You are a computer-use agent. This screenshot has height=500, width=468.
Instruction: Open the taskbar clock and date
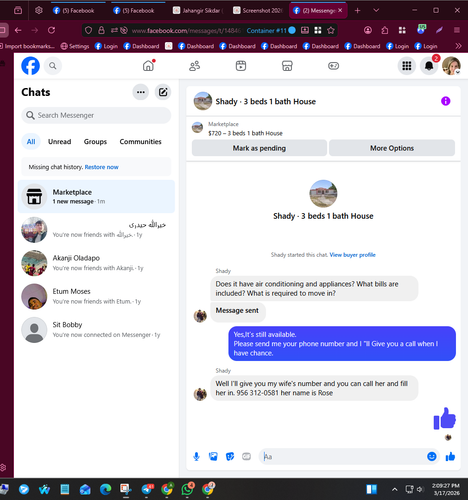[x=446, y=489]
